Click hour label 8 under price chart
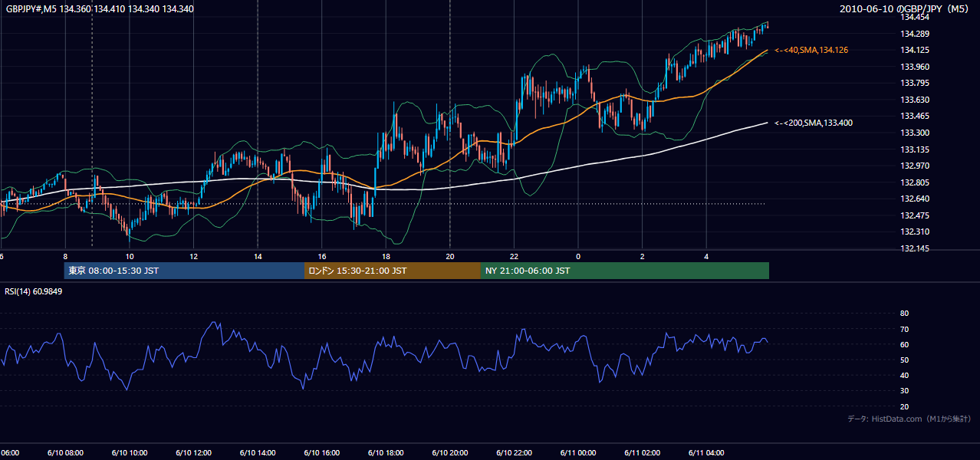 65,257
